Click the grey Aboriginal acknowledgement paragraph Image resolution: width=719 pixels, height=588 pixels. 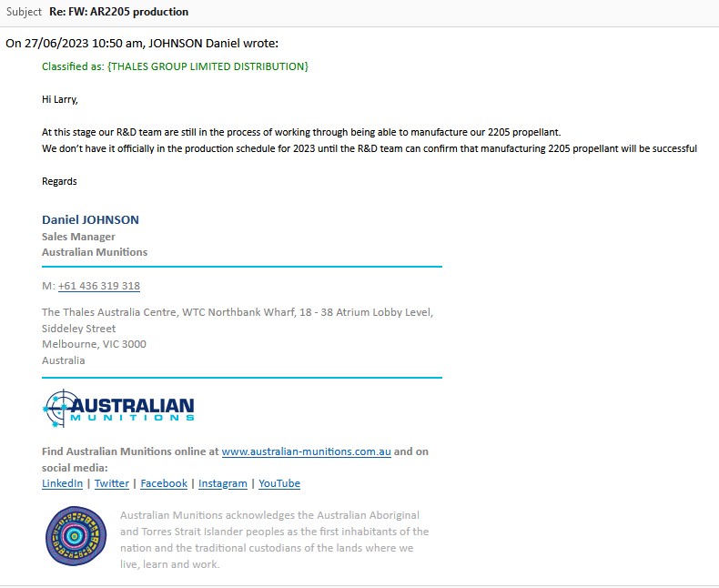(273, 540)
